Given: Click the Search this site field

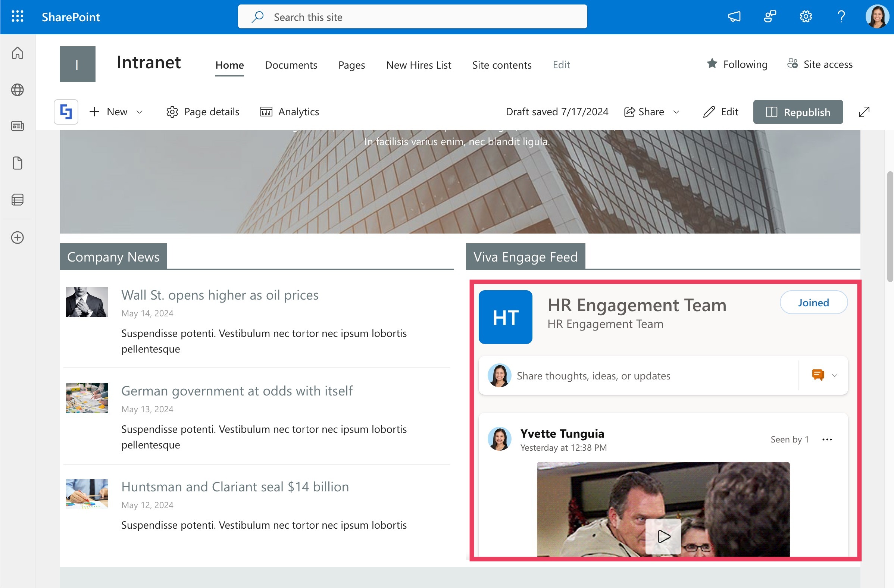Looking at the screenshot, I should [x=412, y=17].
